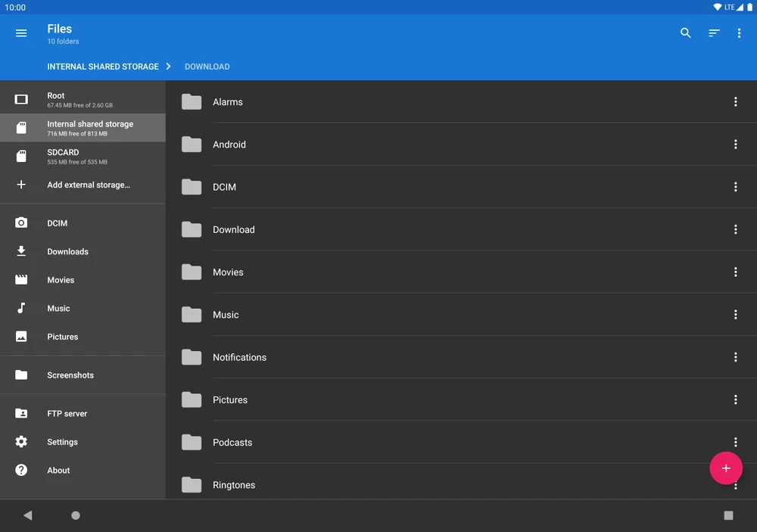Open FTP server from sidebar

coord(67,414)
